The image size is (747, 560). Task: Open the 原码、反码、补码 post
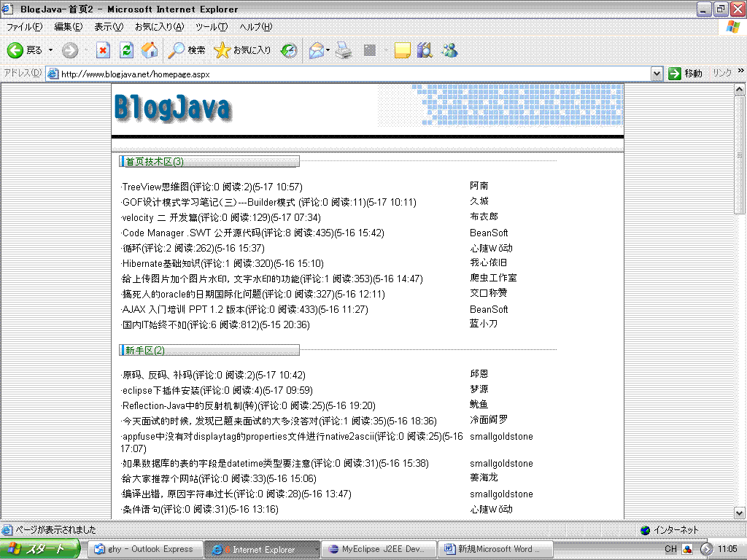[x=214, y=376]
